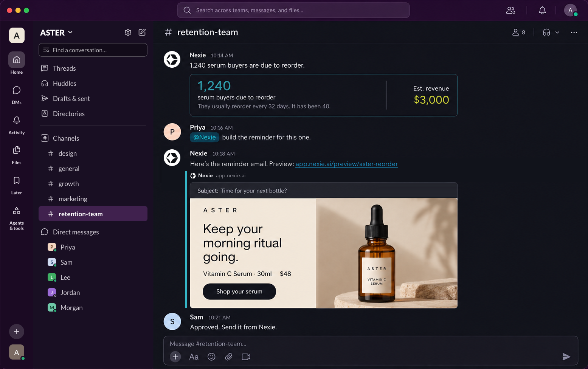Toggle Aa text formatting in composer

pyautogui.click(x=194, y=357)
